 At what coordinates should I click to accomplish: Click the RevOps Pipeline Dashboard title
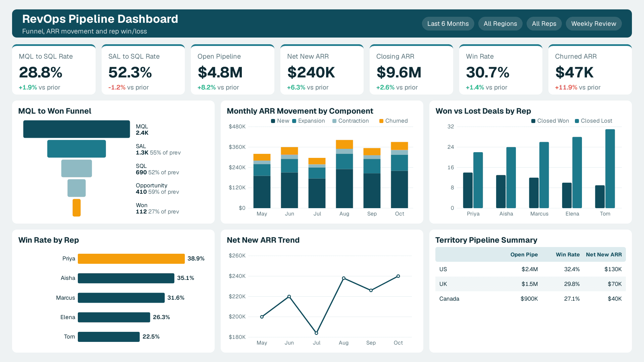coord(100,19)
